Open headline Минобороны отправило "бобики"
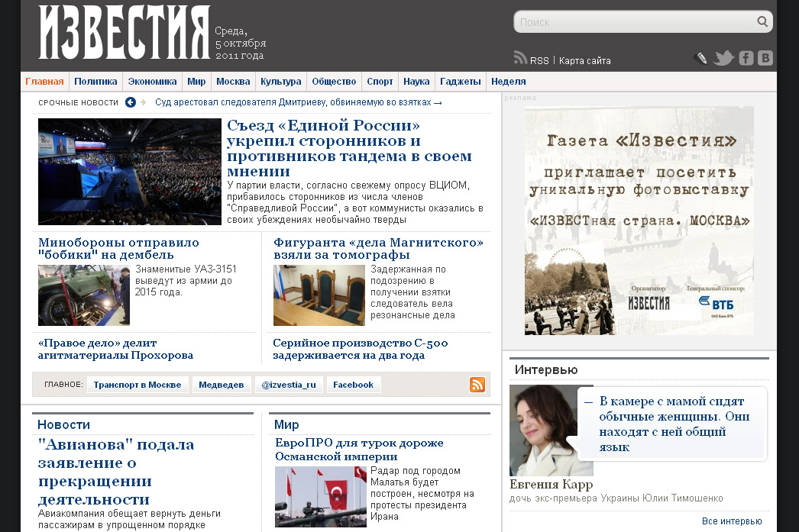 pyautogui.click(x=118, y=248)
